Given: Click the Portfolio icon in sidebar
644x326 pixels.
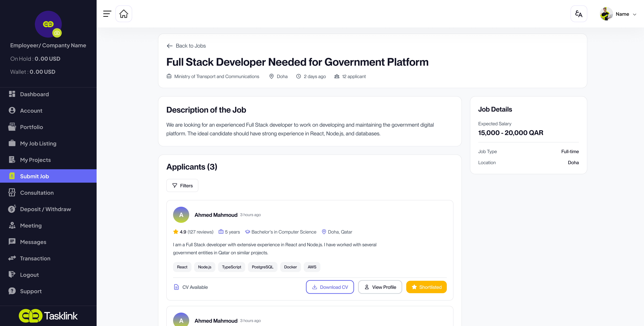Looking at the screenshot, I should click(12, 127).
